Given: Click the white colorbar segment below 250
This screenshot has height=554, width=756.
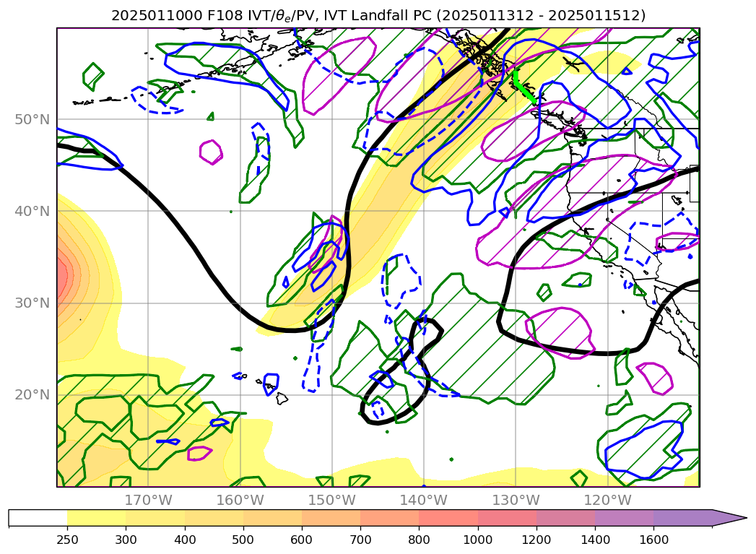Looking at the screenshot, I should [x=38, y=518].
